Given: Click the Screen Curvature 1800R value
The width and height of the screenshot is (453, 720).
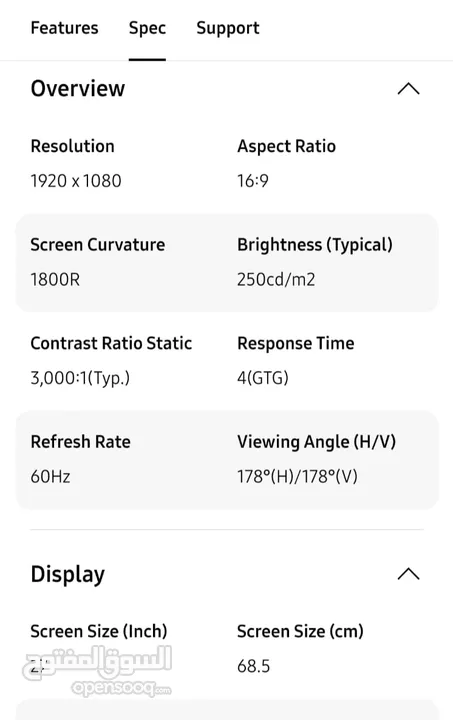Looking at the screenshot, I should (x=55, y=280).
